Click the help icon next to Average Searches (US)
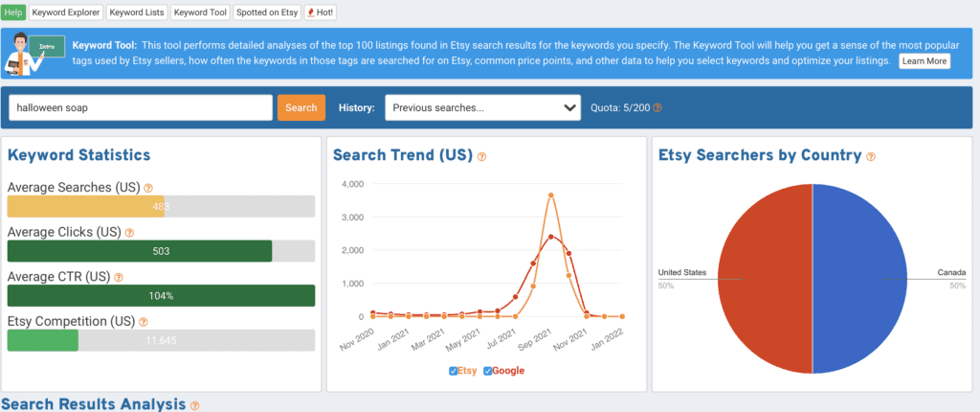The height and width of the screenshot is (412, 980). click(148, 188)
